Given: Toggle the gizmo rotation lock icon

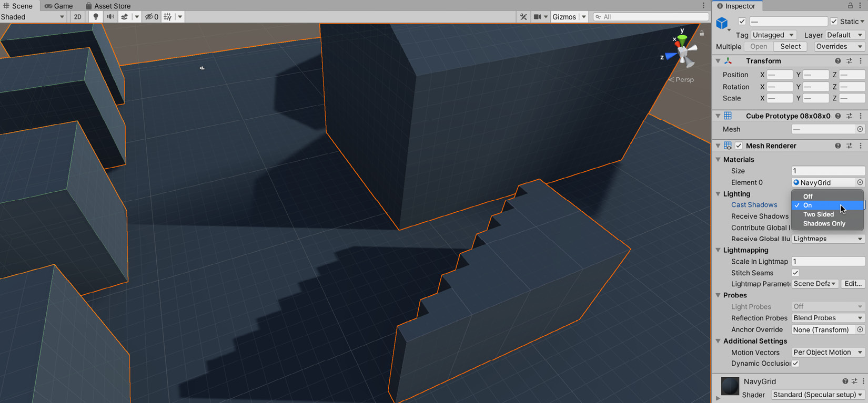Looking at the screenshot, I should click(x=702, y=33).
